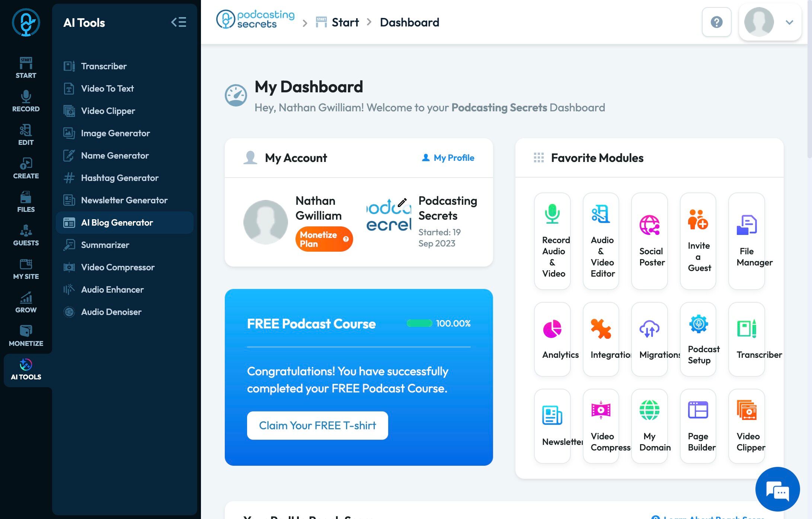Open the Social Poster module

(x=649, y=241)
